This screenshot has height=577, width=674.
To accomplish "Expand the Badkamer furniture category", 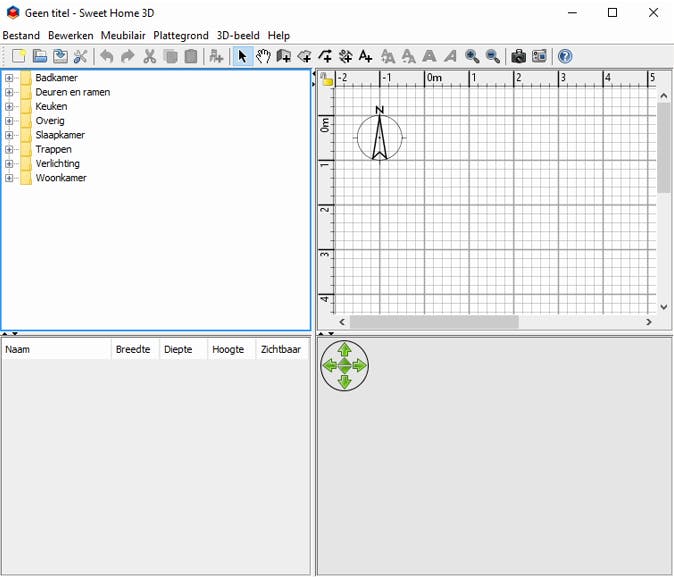I will point(9,78).
